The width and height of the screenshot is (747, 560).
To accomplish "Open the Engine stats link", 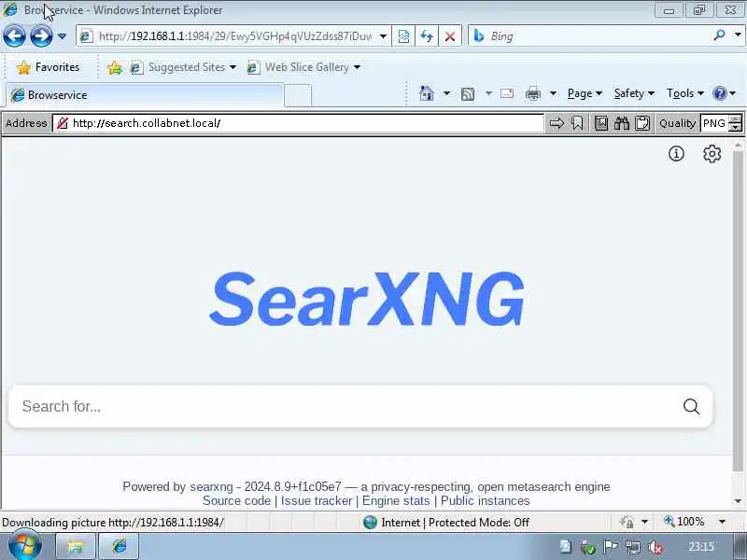I will (x=396, y=501).
